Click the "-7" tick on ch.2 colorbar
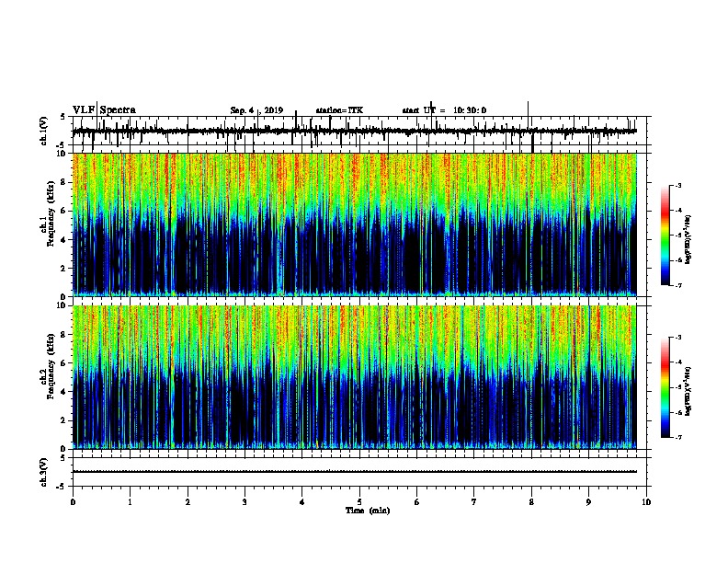Image resolution: width=728 pixels, height=563 pixels. 677,437
